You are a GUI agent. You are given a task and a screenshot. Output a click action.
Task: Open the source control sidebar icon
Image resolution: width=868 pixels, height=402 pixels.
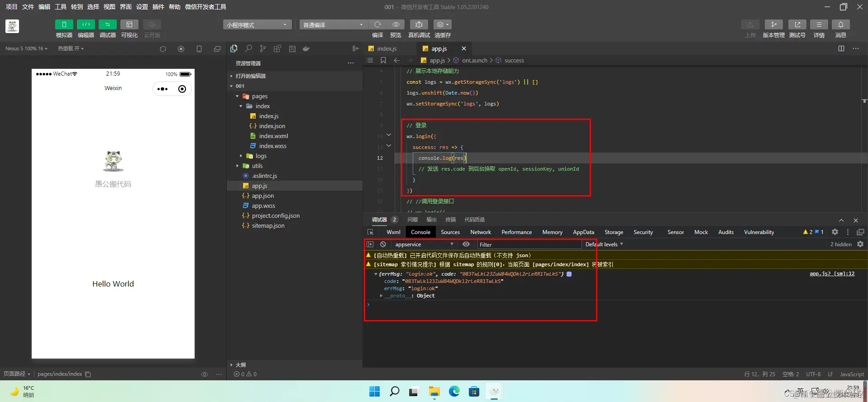coord(263,48)
